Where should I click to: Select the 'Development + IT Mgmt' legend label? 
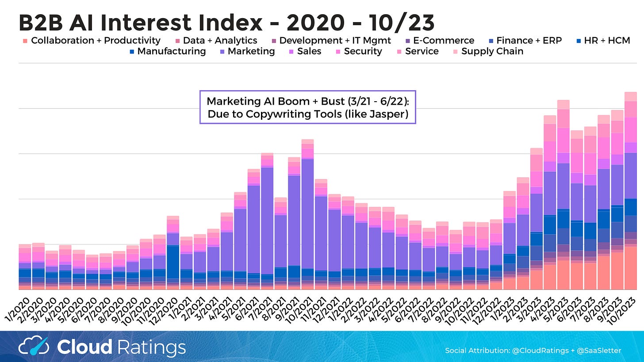pyautogui.click(x=335, y=41)
